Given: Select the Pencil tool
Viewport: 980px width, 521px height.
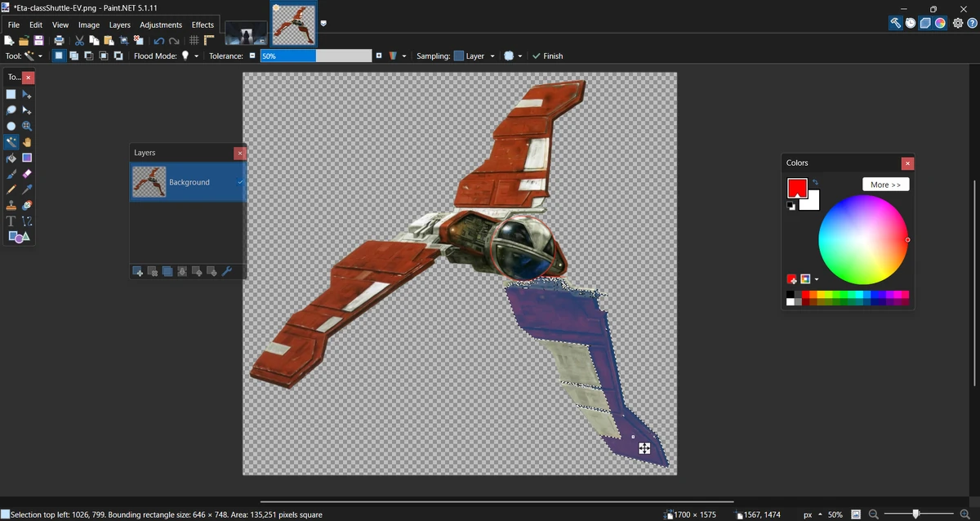Looking at the screenshot, I should coord(11,189).
